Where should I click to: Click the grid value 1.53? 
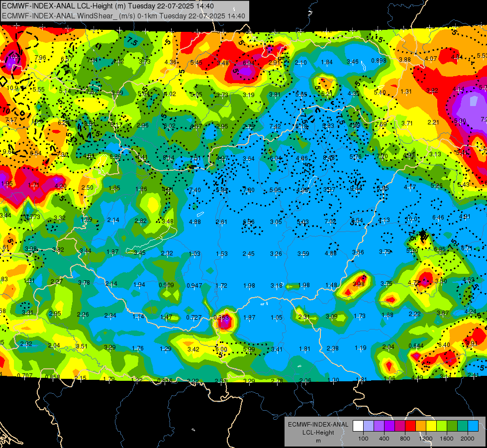pyautogui.click(x=222, y=254)
